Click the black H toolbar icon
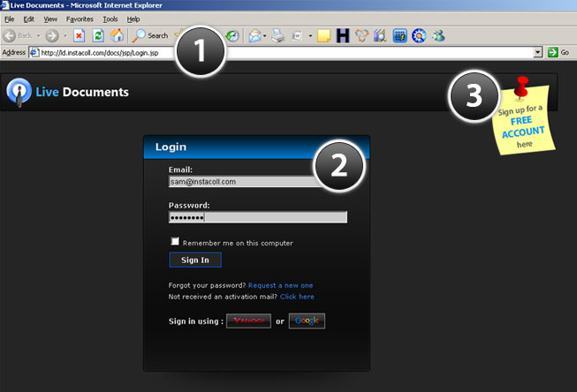577x392 pixels. 343,35
